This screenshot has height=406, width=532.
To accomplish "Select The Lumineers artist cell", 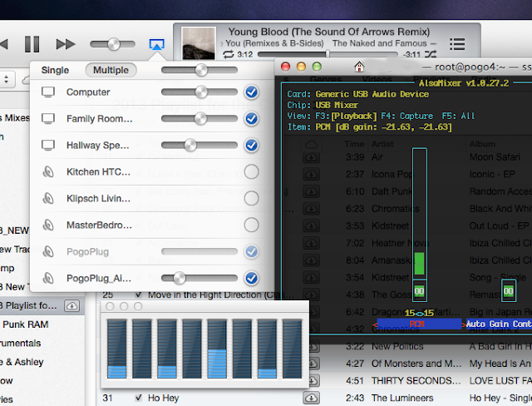I will [402, 398].
